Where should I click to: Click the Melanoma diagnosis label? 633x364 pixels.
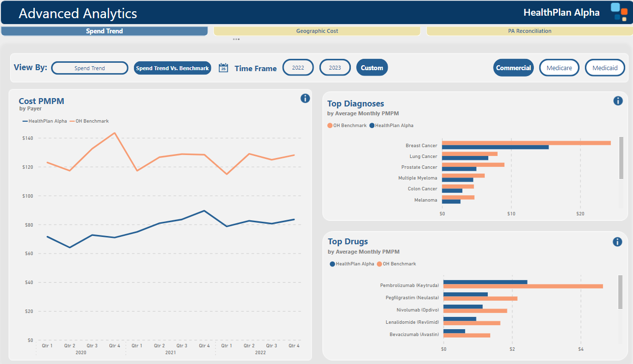425,200
